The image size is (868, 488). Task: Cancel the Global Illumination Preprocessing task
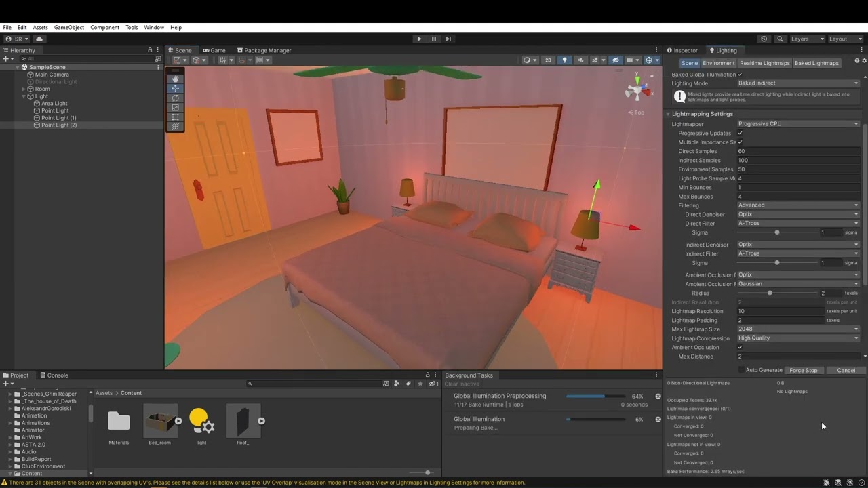pyautogui.click(x=658, y=396)
